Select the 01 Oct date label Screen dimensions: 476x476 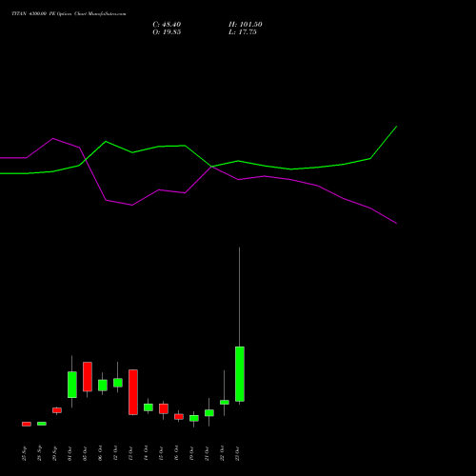point(69,453)
